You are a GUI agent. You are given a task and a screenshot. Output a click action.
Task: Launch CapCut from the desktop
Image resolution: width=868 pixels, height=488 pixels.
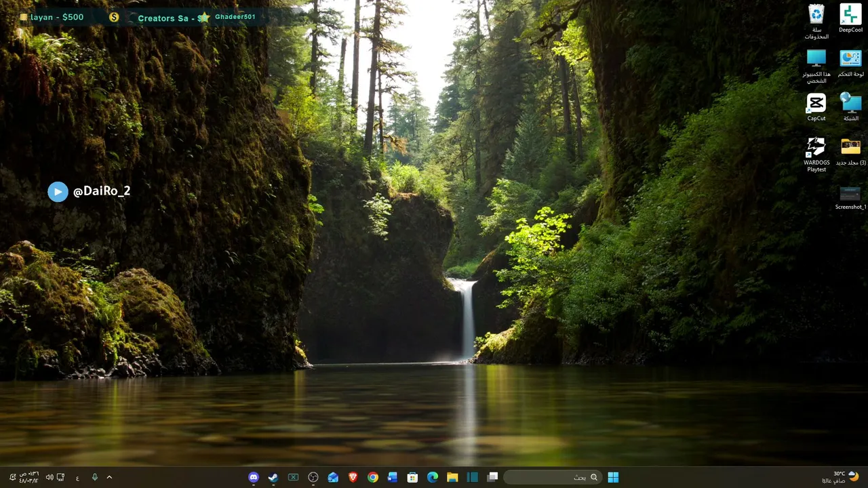point(816,107)
